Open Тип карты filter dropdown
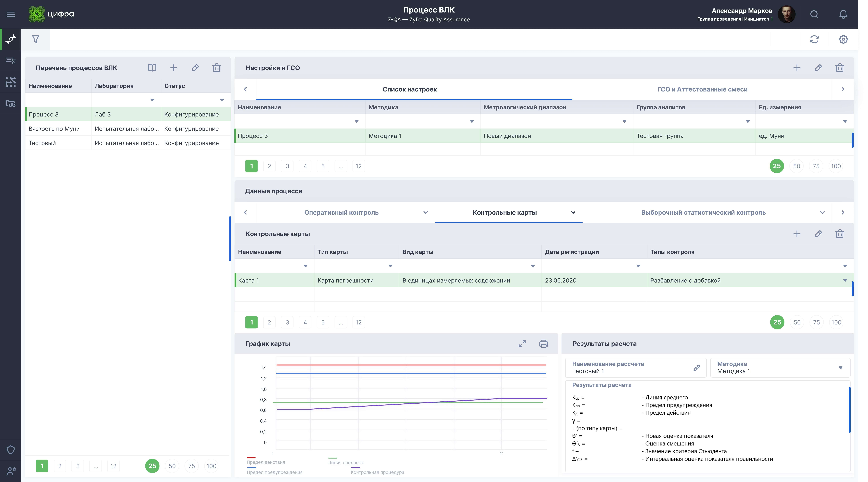The image size is (868, 482). (x=391, y=266)
